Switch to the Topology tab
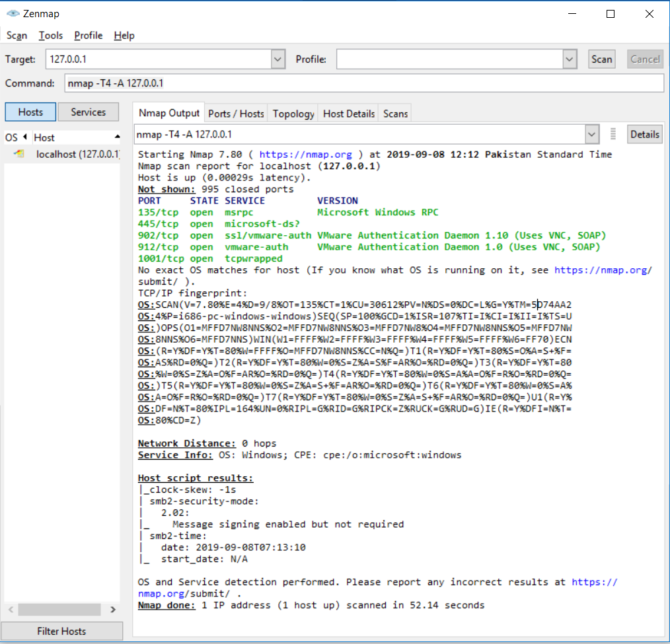The height and width of the screenshot is (644, 670). (293, 113)
